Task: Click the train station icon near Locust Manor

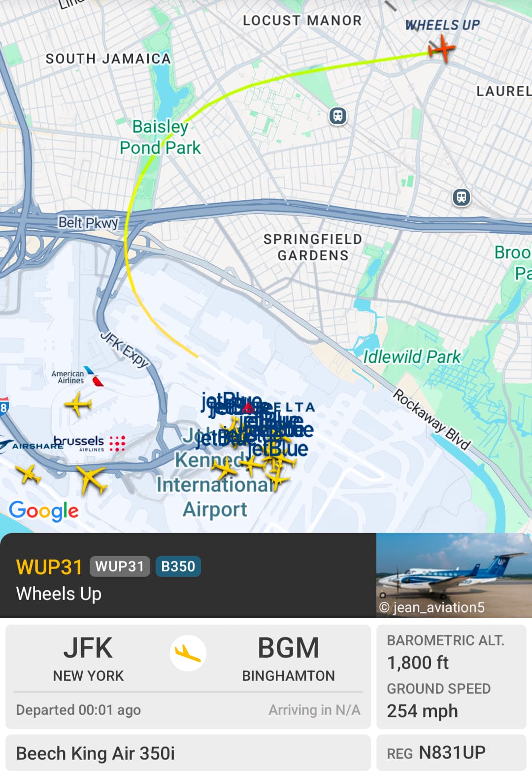Action: pos(338,116)
